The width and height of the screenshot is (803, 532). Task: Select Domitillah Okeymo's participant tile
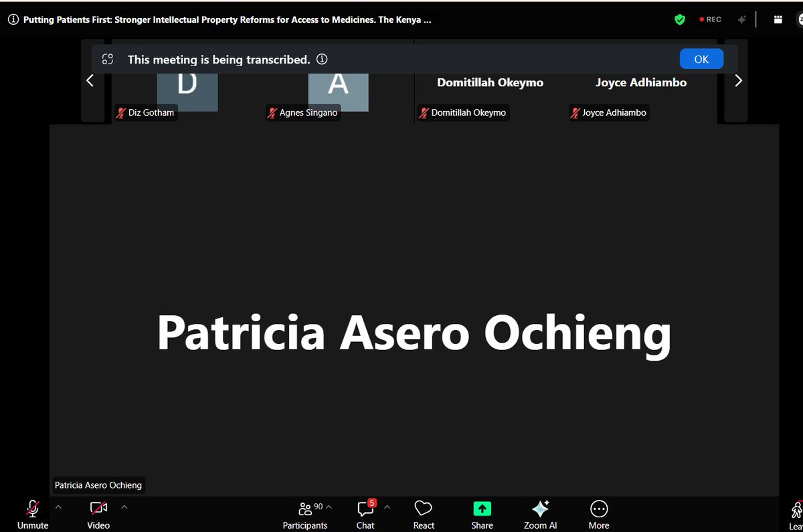point(490,82)
